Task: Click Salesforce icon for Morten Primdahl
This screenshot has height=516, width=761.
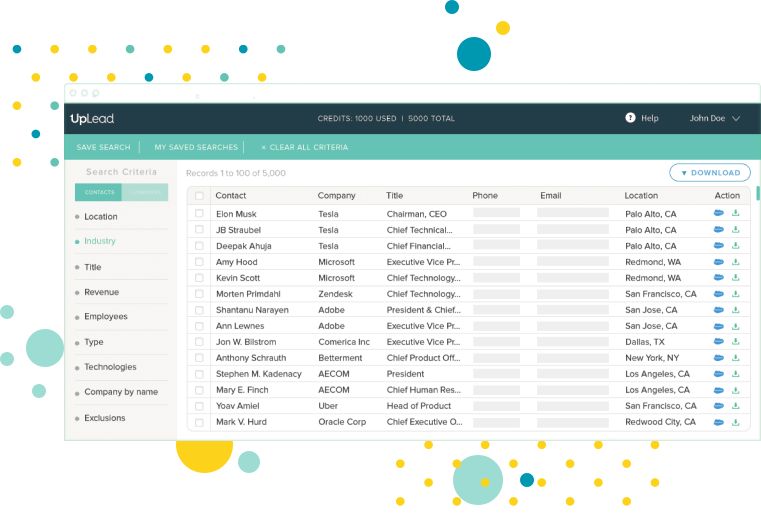Action: 719,294
